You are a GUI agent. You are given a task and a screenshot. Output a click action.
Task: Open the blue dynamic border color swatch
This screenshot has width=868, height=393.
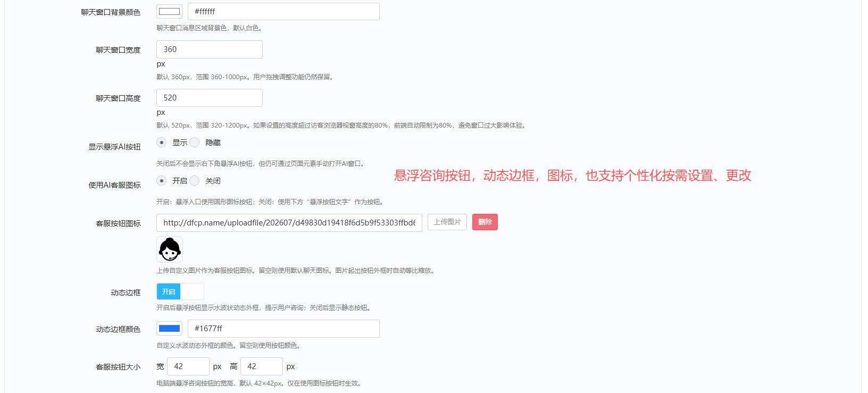click(x=170, y=329)
